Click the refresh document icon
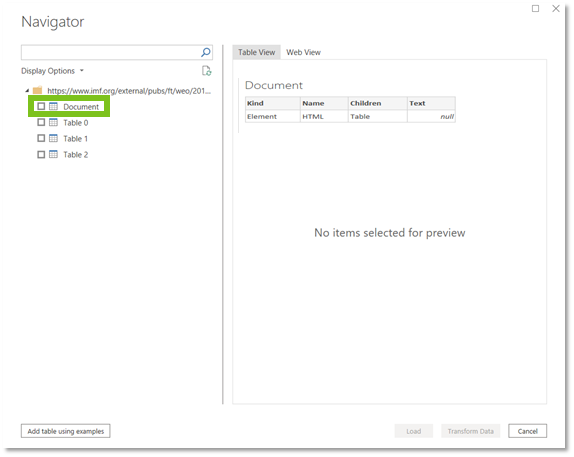The height and width of the screenshot is (457, 574). [207, 71]
